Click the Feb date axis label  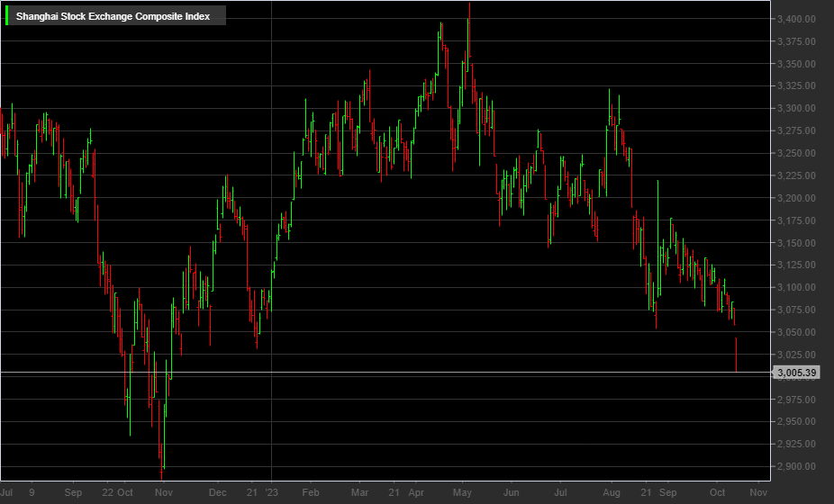[x=311, y=492]
